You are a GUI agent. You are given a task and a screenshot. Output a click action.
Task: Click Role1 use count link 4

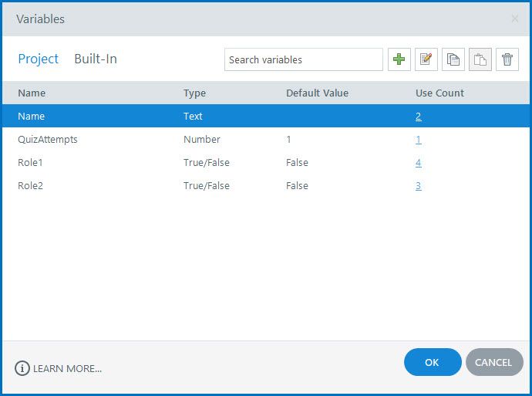click(418, 163)
